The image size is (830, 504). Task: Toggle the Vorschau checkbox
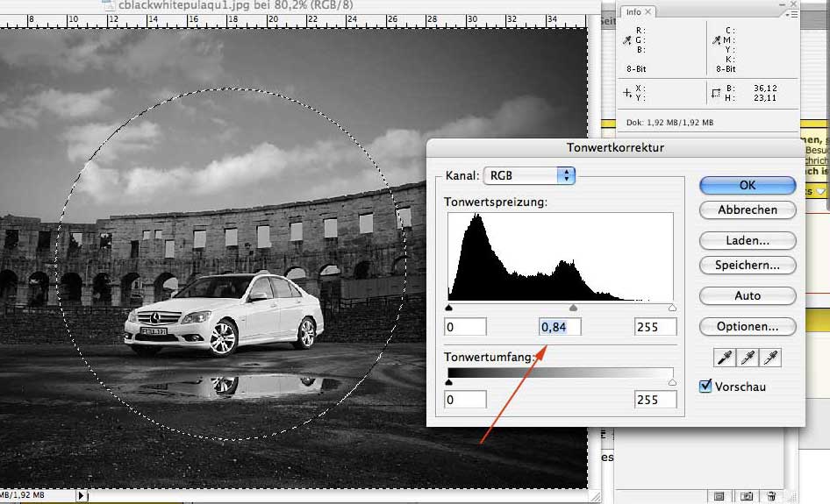705,386
